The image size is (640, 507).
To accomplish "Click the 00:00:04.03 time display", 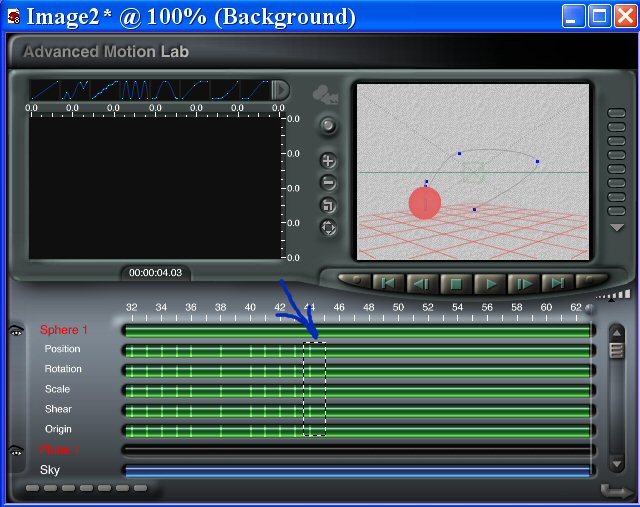I will point(156,273).
